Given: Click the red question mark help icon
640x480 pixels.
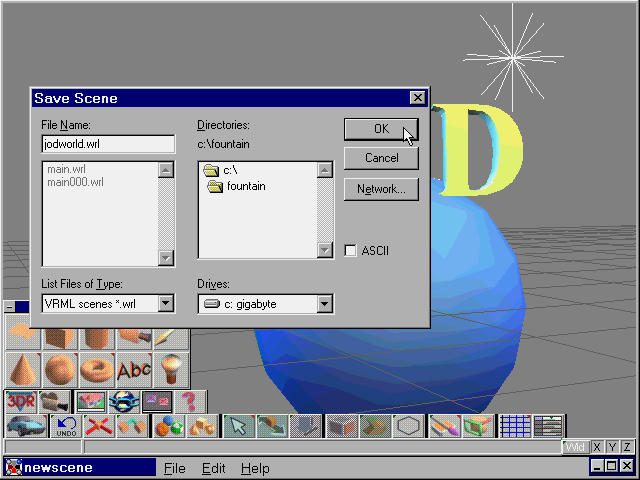Looking at the screenshot, I should coord(187,401).
